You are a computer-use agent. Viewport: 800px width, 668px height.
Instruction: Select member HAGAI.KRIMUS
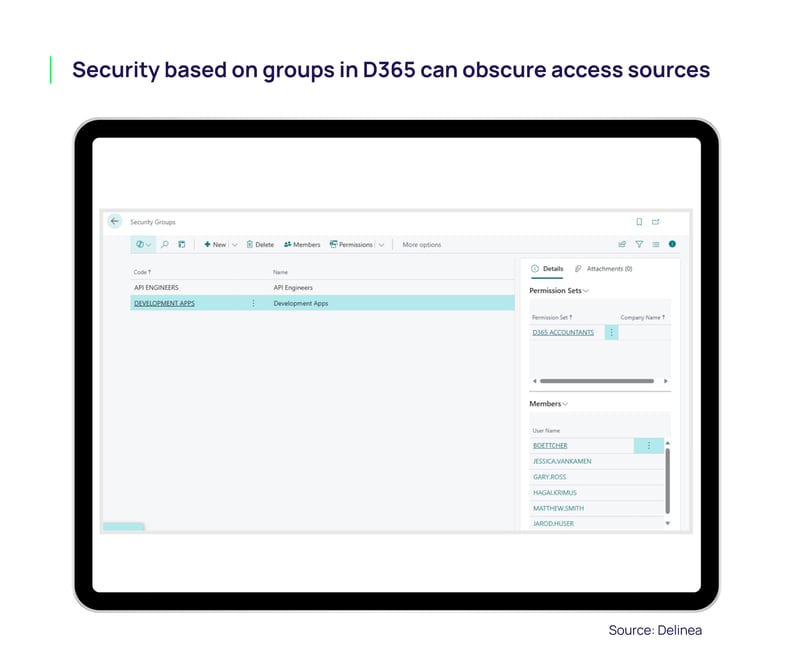pyautogui.click(x=555, y=492)
